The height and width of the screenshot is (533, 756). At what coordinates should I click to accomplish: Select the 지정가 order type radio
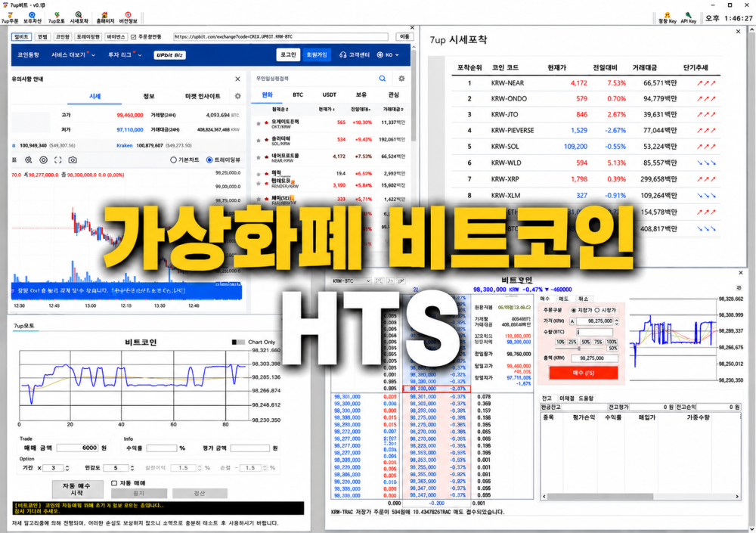(573, 310)
